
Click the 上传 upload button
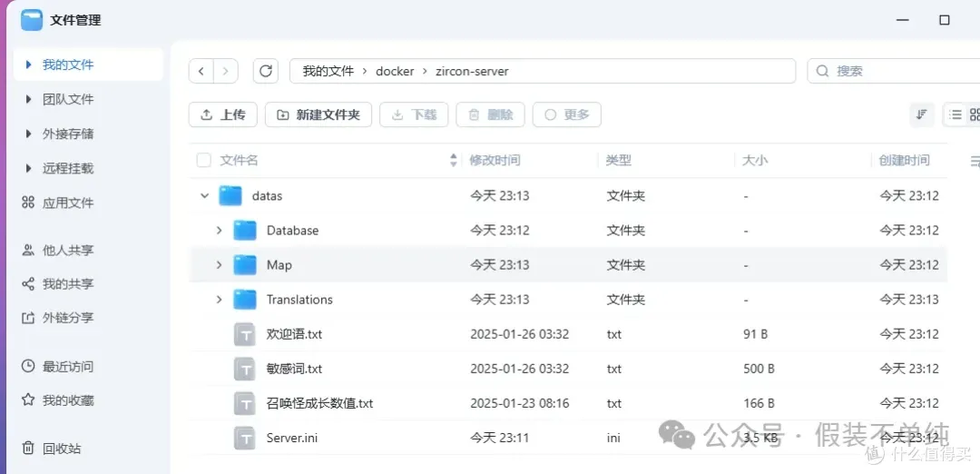(x=223, y=114)
